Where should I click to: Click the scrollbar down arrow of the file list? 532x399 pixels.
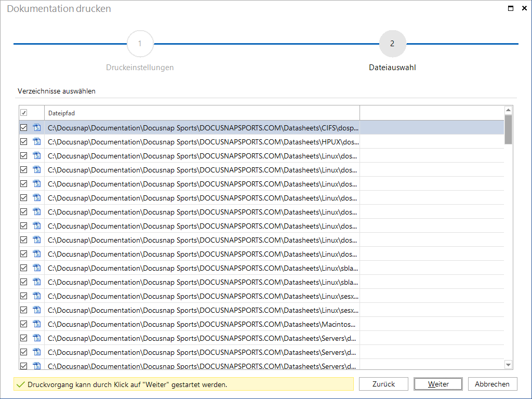coord(508,365)
